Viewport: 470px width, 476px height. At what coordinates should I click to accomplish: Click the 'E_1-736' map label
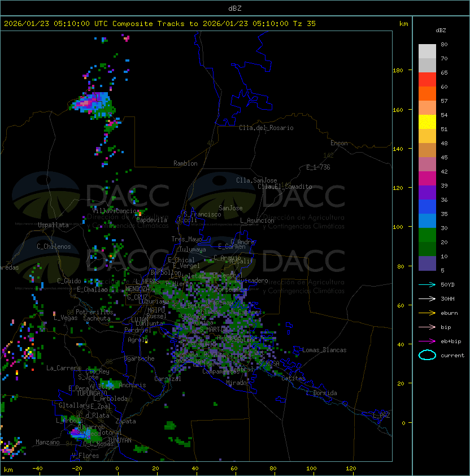coord(318,167)
